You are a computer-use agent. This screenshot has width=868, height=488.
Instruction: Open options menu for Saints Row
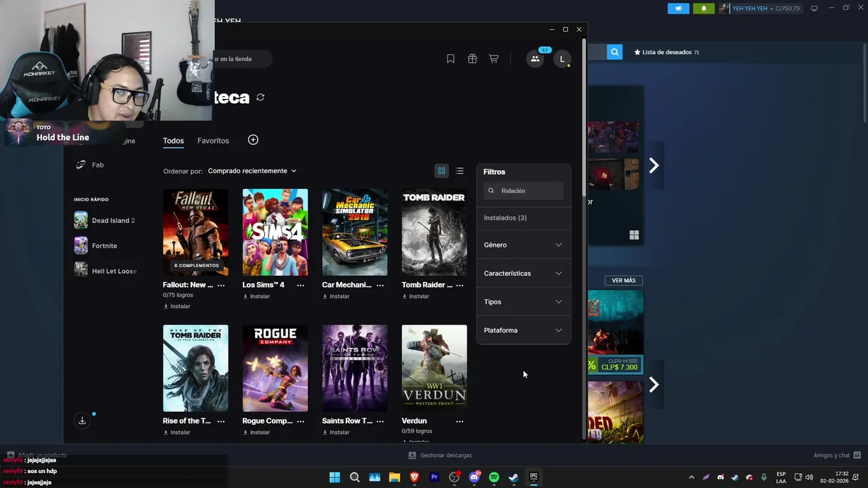[x=380, y=421]
